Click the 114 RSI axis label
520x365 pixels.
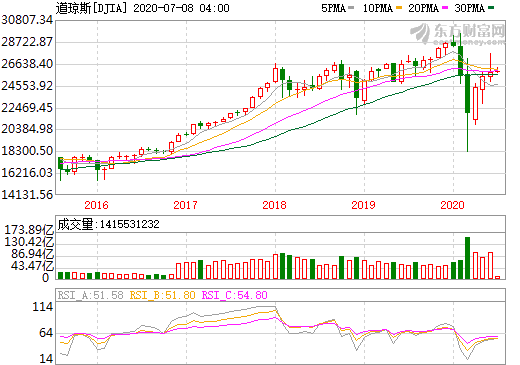click(x=43, y=307)
